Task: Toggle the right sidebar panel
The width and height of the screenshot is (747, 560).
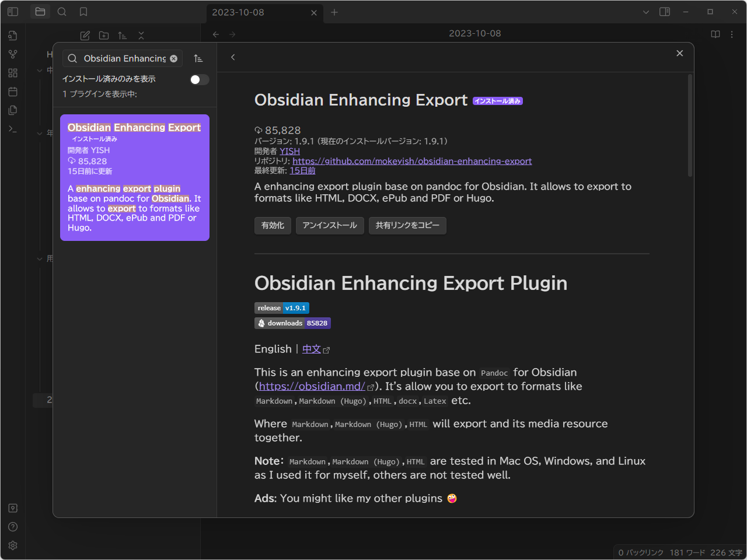Action: click(665, 12)
